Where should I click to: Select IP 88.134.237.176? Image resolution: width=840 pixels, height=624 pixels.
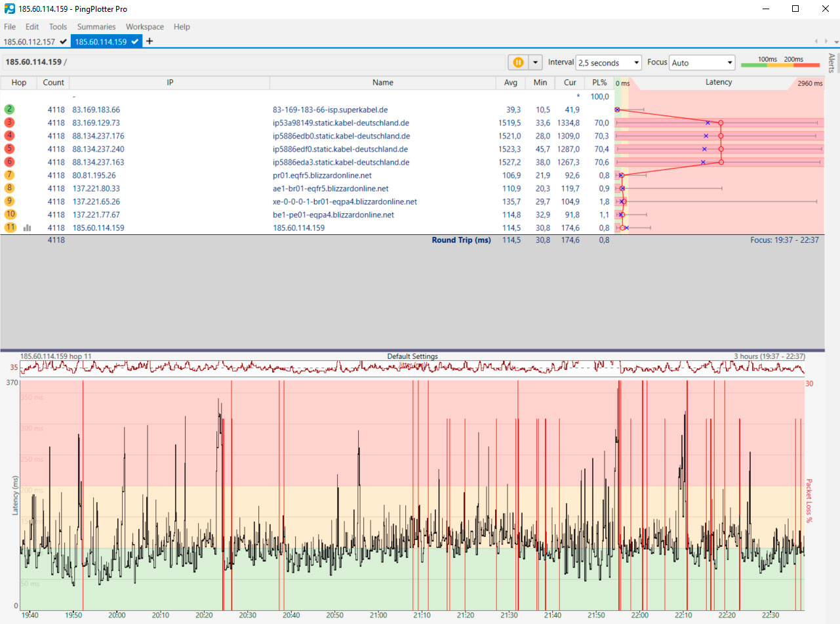(x=98, y=136)
